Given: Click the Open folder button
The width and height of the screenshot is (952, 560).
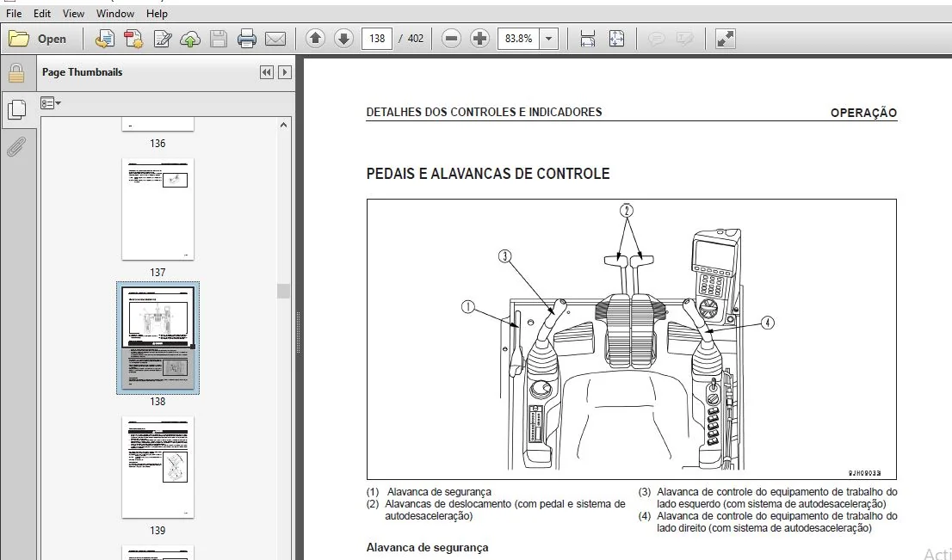Looking at the screenshot, I should pyautogui.click(x=38, y=39).
